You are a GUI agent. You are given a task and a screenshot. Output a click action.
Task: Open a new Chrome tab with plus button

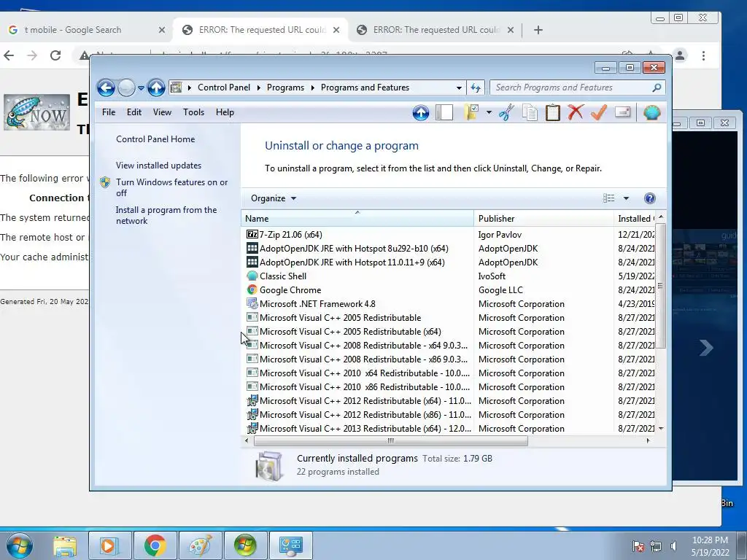538,30
